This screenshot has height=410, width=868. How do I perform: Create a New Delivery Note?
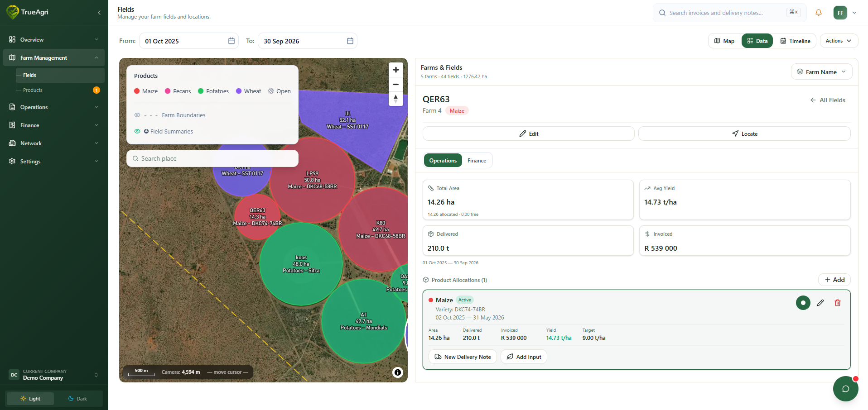[463, 357]
